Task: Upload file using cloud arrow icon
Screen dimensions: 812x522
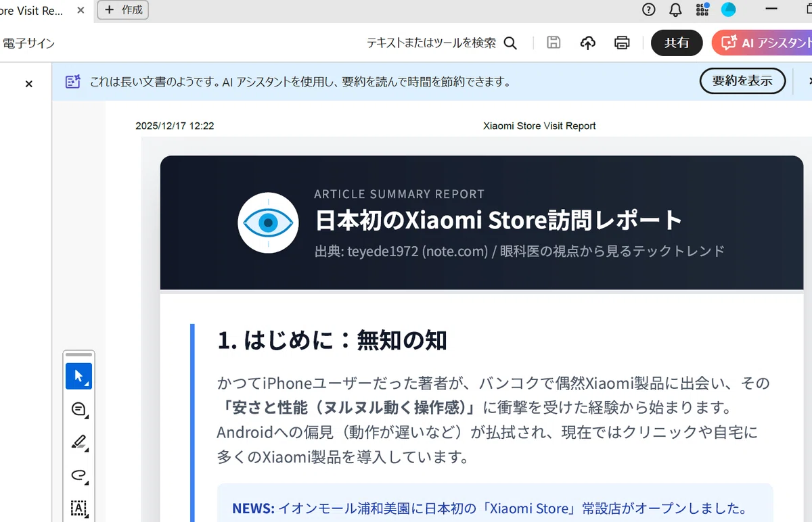Action: 588,43
